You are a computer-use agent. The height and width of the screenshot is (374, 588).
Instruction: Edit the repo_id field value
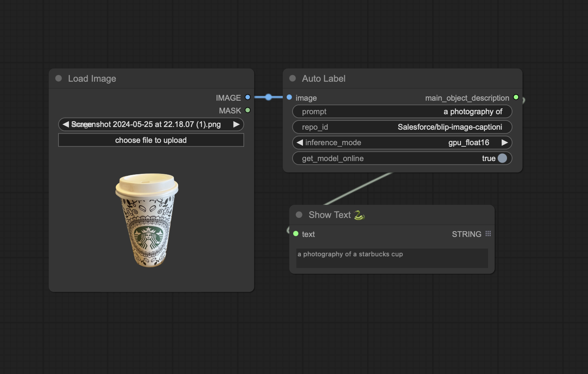click(402, 127)
